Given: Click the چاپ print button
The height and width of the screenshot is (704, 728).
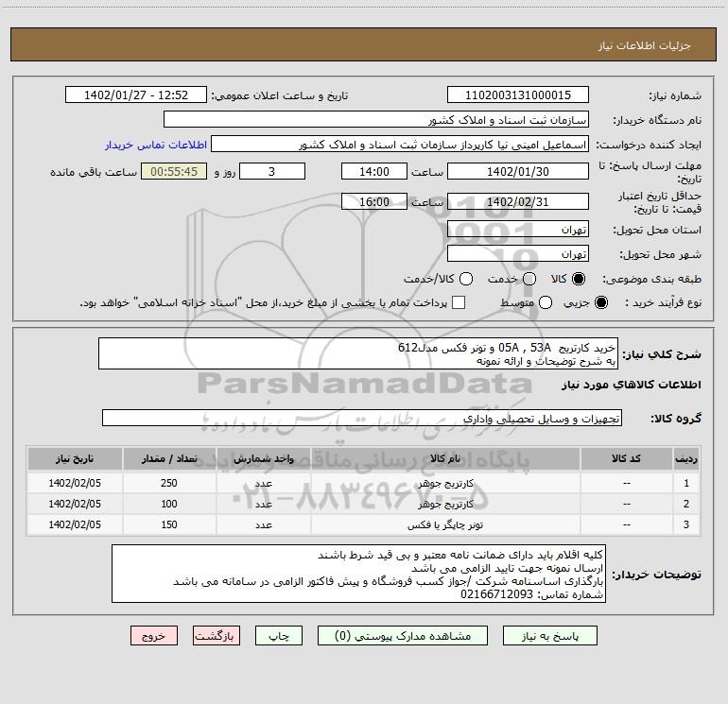Looking at the screenshot, I should tap(279, 636).
